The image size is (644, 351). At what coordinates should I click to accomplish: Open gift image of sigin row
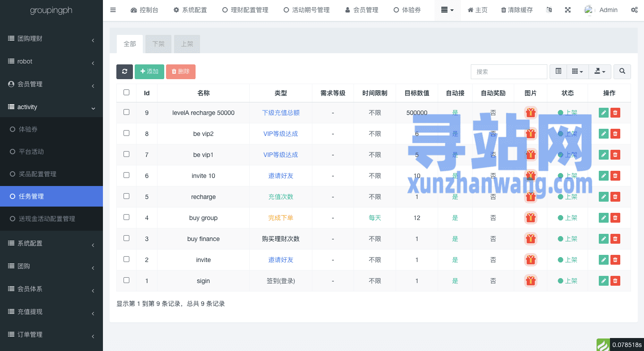(531, 281)
